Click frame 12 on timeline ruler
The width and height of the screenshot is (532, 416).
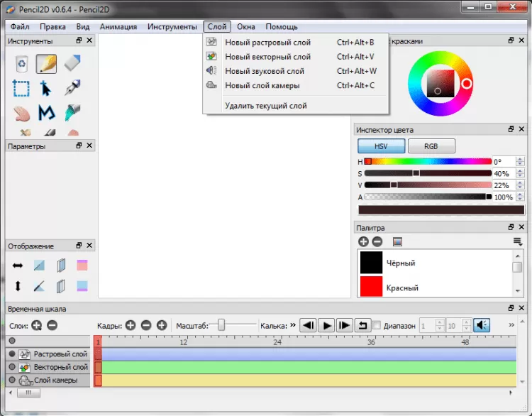183,341
